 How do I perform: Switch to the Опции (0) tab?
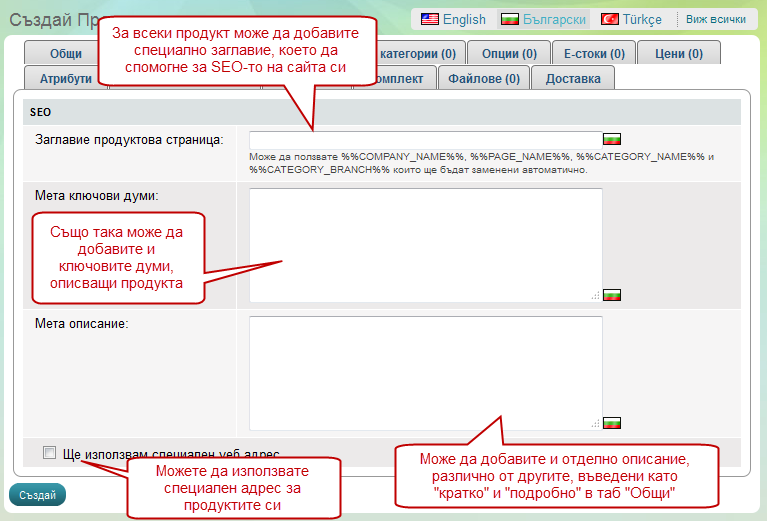pyautogui.click(x=515, y=54)
